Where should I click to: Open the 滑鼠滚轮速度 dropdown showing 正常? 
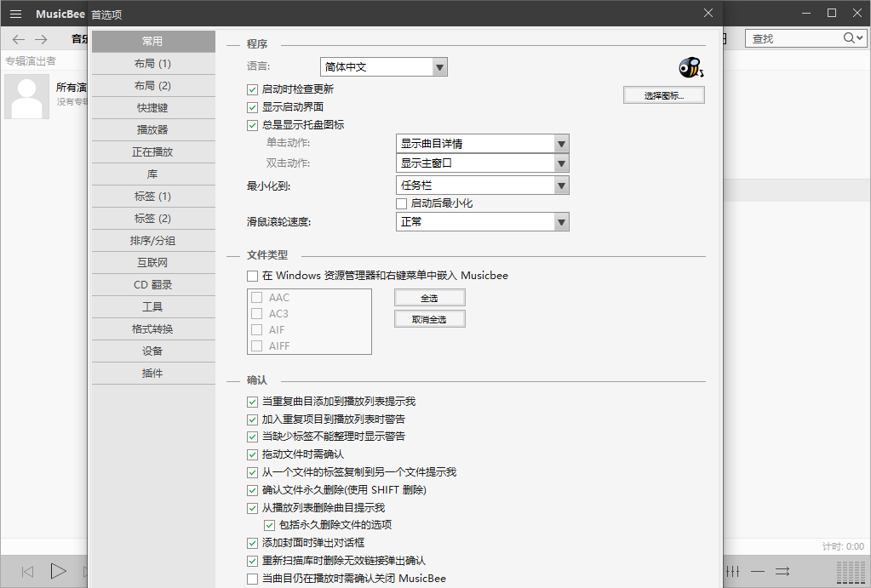tap(482, 222)
